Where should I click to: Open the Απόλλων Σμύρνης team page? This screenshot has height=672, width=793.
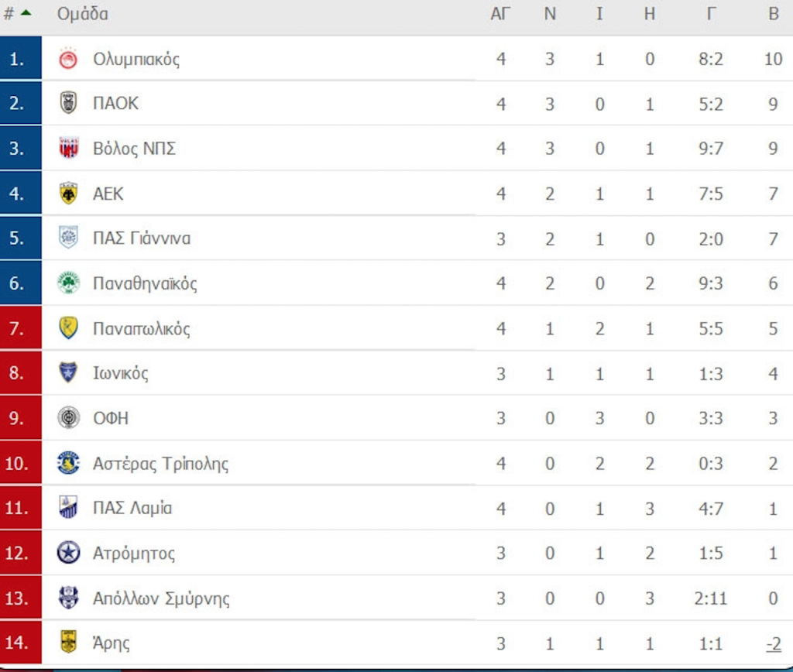pos(161,598)
